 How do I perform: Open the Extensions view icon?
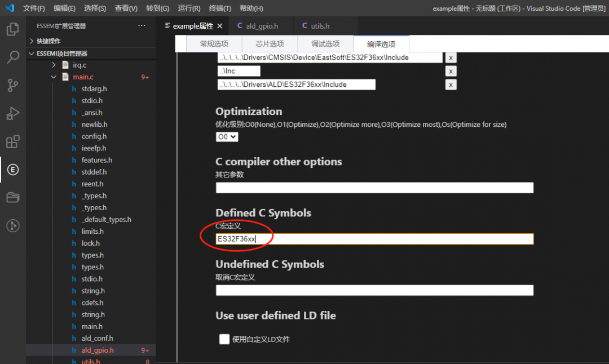[12, 141]
